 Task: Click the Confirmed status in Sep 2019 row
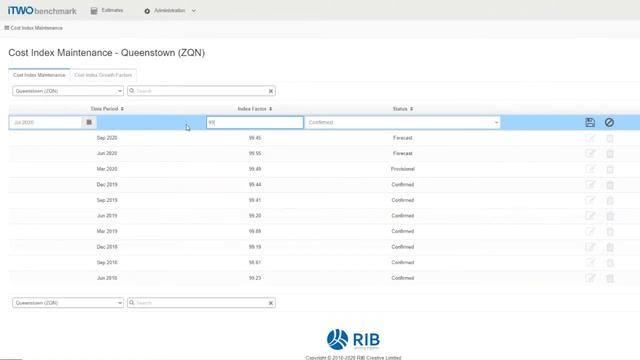pos(402,200)
